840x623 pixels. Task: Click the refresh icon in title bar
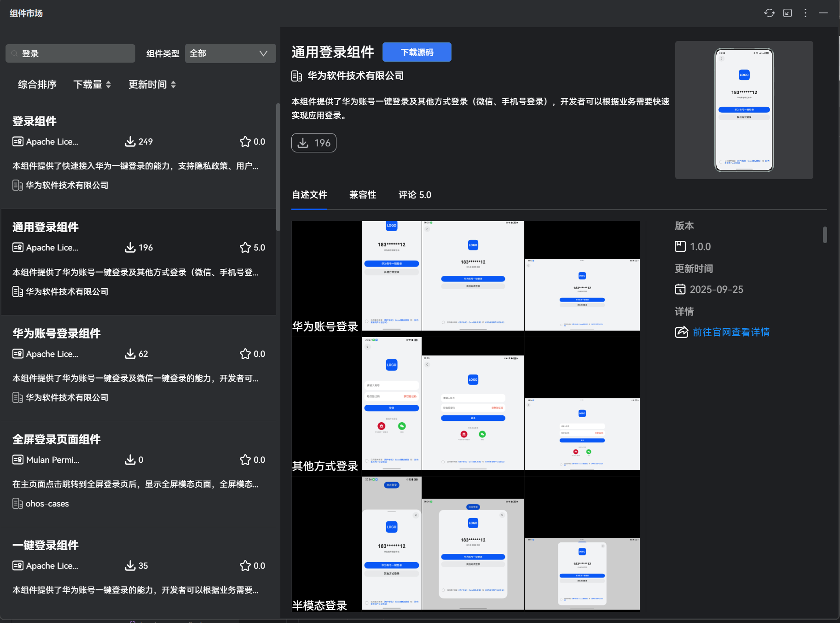click(769, 13)
